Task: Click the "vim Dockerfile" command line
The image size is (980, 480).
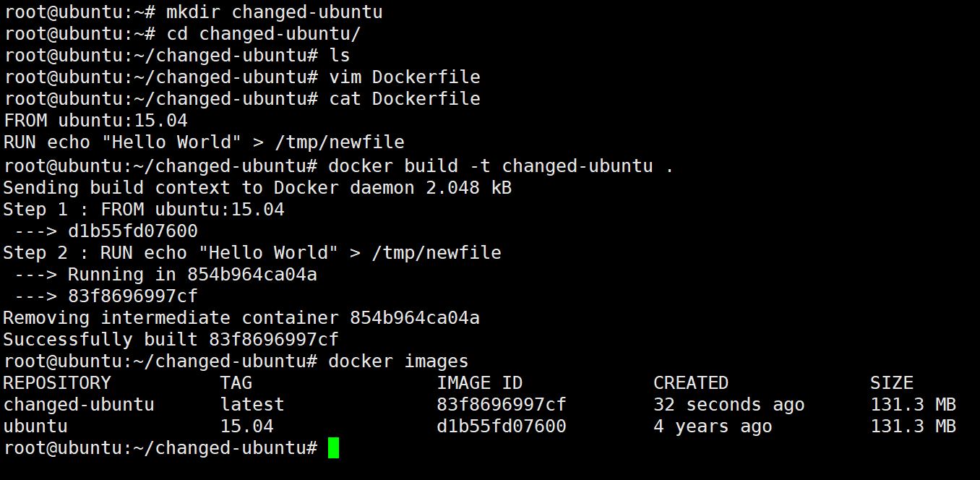Action: tap(404, 77)
